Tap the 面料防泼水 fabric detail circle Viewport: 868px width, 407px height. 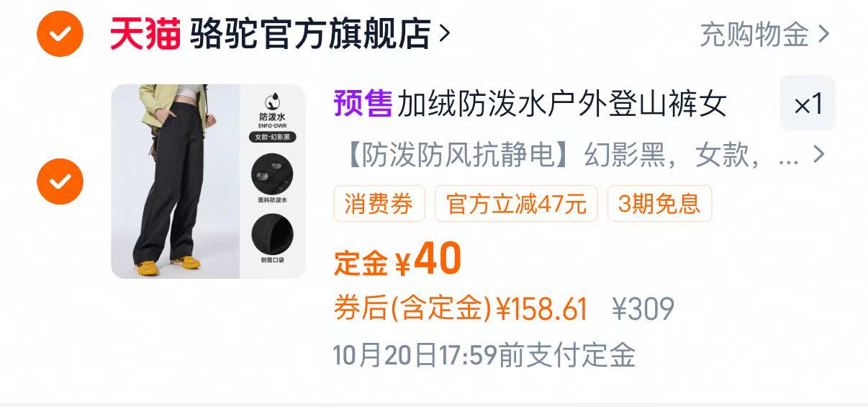point(273,174)
